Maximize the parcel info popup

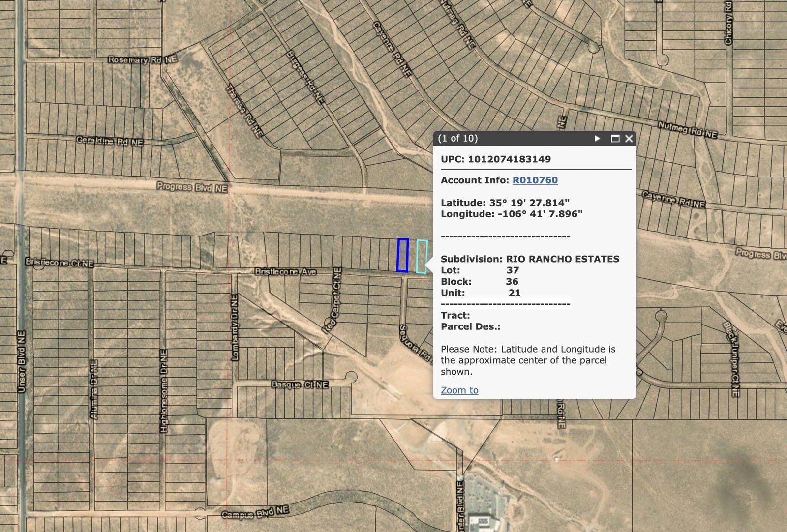point(615,139)
